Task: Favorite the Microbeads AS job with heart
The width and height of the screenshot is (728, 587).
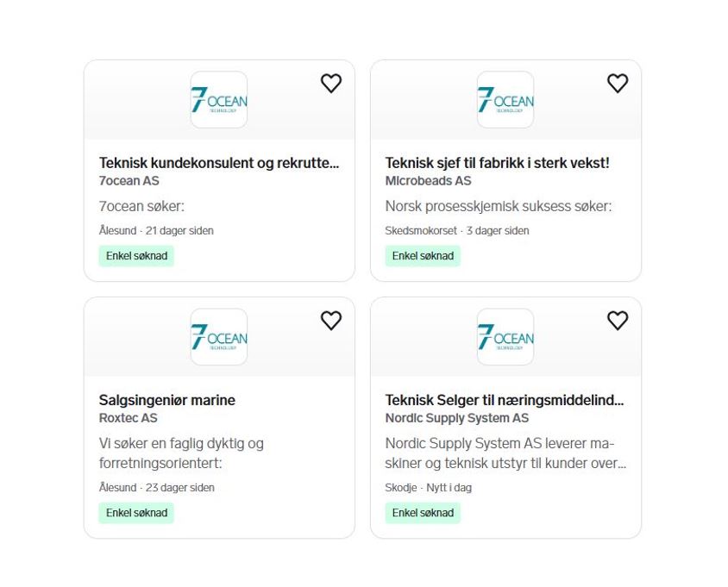Action: coord(618,84)
